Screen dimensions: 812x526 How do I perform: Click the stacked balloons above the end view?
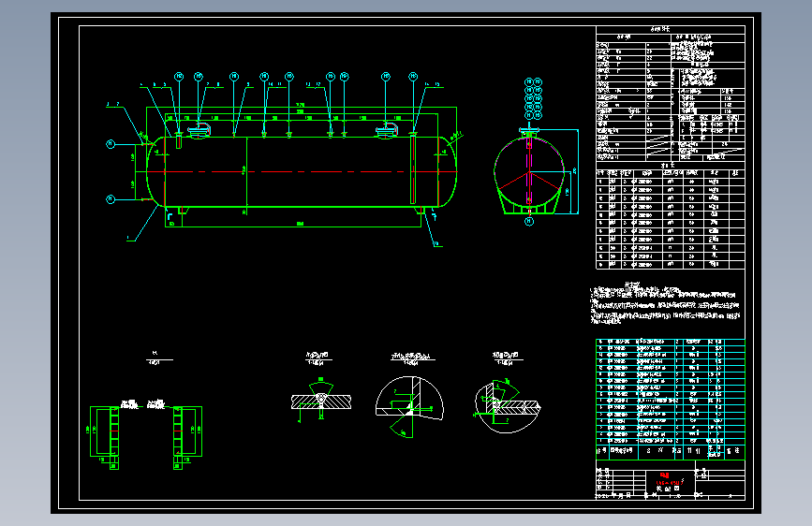click(x=533, y=98)
